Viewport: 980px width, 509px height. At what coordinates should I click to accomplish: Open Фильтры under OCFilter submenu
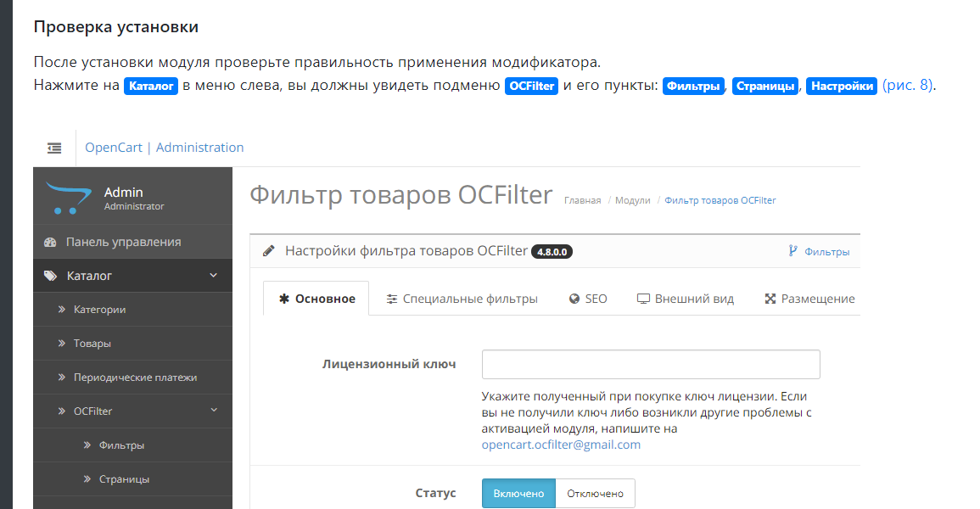[x=132, y=445]
